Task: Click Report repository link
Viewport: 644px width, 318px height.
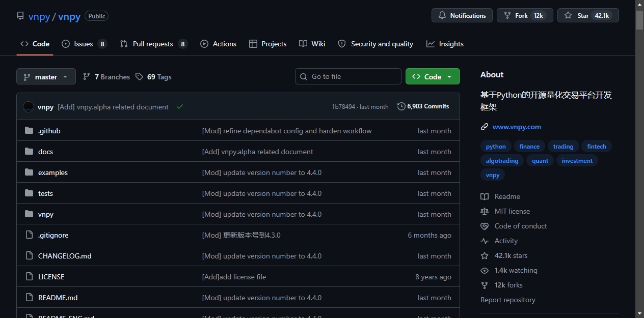Action: [508, 300]
